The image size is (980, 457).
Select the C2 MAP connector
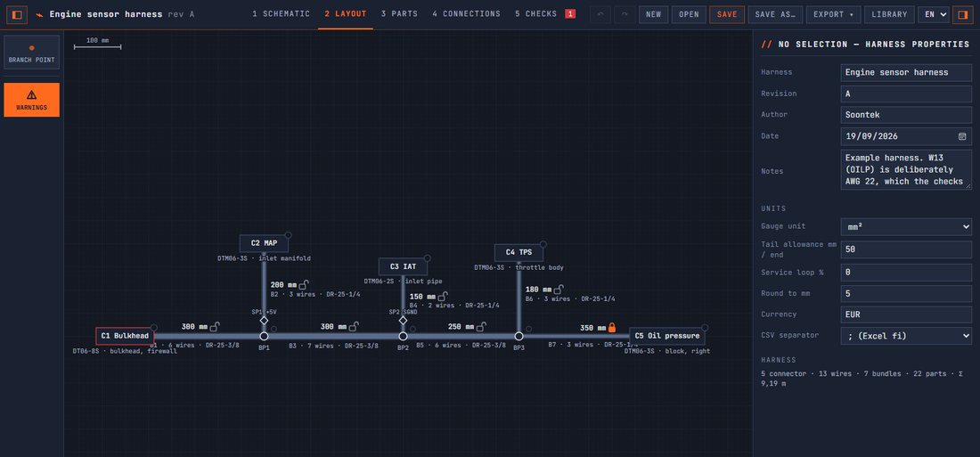[264, 243]
